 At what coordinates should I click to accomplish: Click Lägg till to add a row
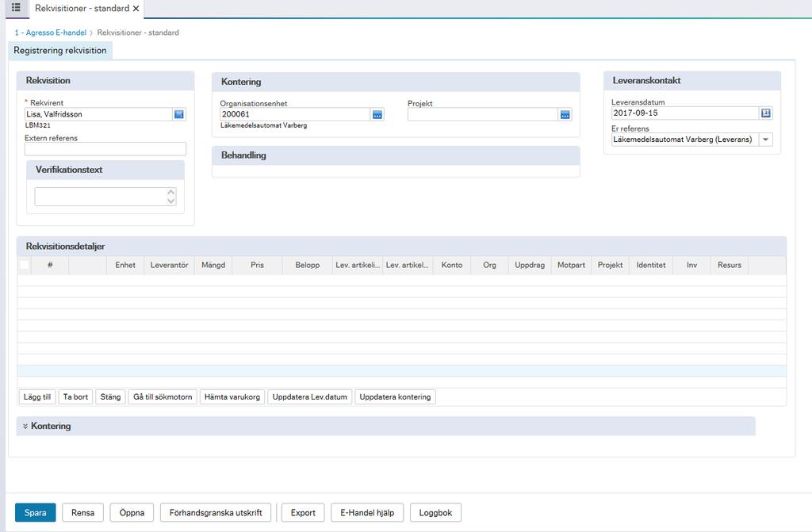[37, 396]
